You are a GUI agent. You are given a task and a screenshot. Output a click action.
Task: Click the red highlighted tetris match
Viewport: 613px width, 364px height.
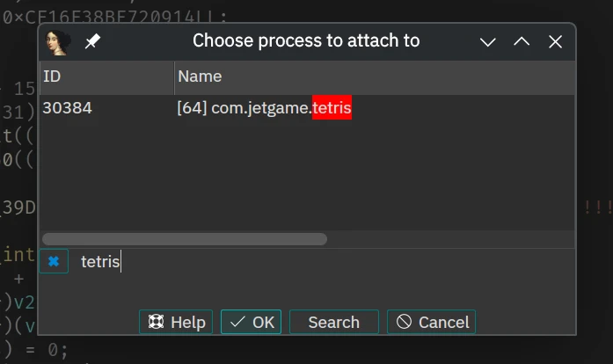pyautogui.click(x=332, y=108)
